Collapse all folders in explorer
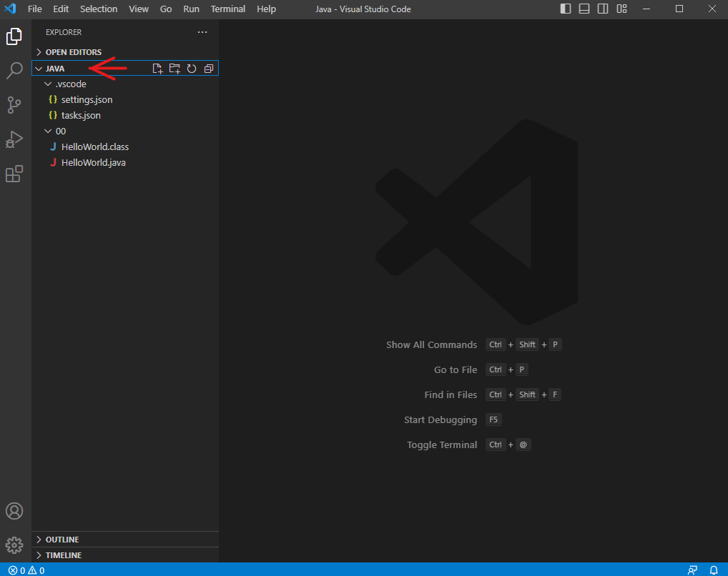Image resolution: width=728 pixels, height=576 pixels. (x=209, y=69)
